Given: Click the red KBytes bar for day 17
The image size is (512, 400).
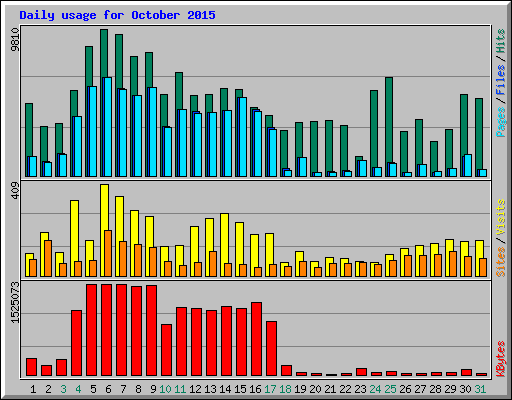Looking at the screenshot, I should 272,349.
